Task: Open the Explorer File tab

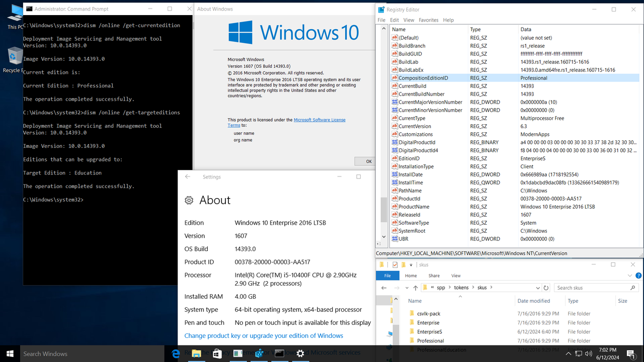Action: 387,276
